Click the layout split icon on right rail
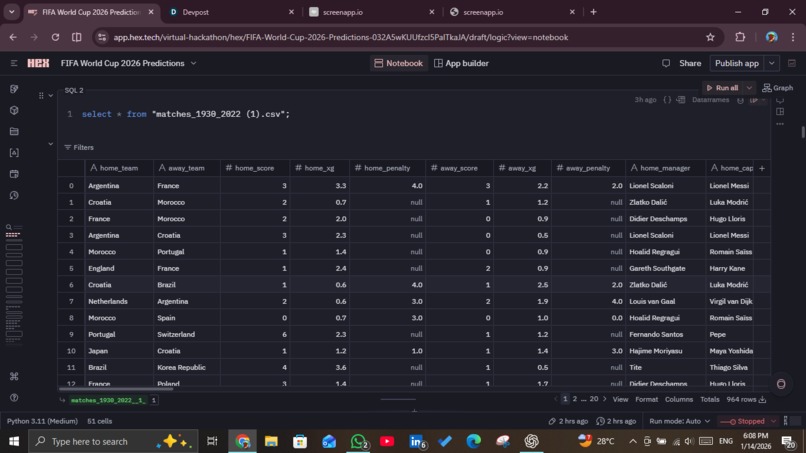Image resolution: width=806 pixels, height=453 pixels. click(x=780, y=112)
